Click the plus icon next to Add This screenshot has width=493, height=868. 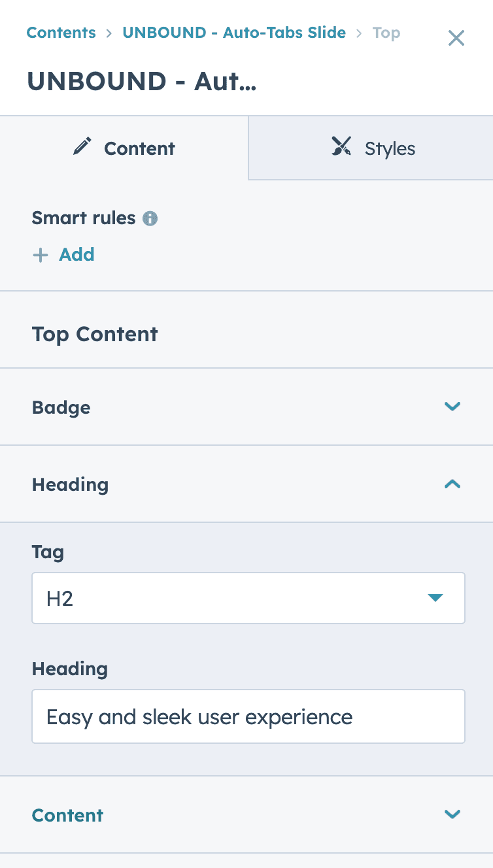[41, 255]
